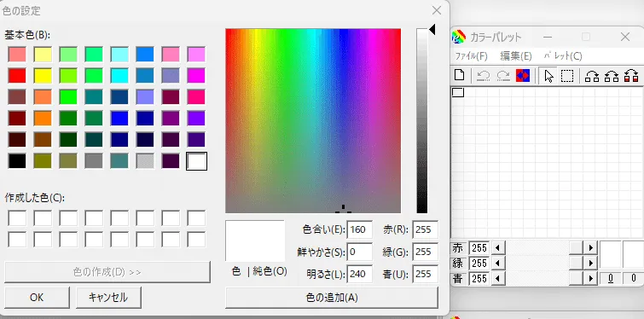Open the ファイル(F) menu

pyautogui.click(x=471, y=56)
